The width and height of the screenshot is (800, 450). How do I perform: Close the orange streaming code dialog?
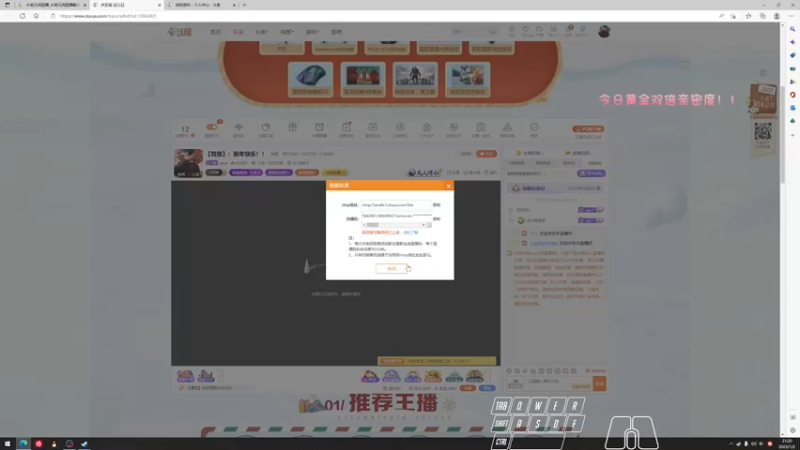(x=448, y=186)
